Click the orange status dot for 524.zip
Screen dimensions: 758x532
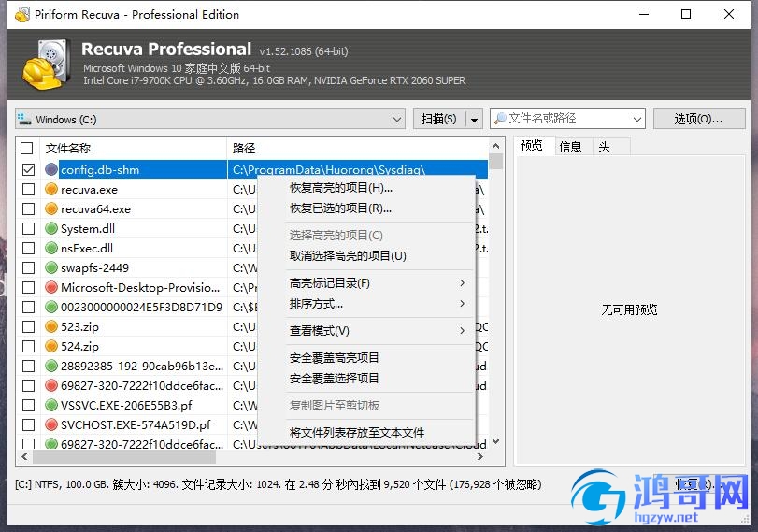51,346
